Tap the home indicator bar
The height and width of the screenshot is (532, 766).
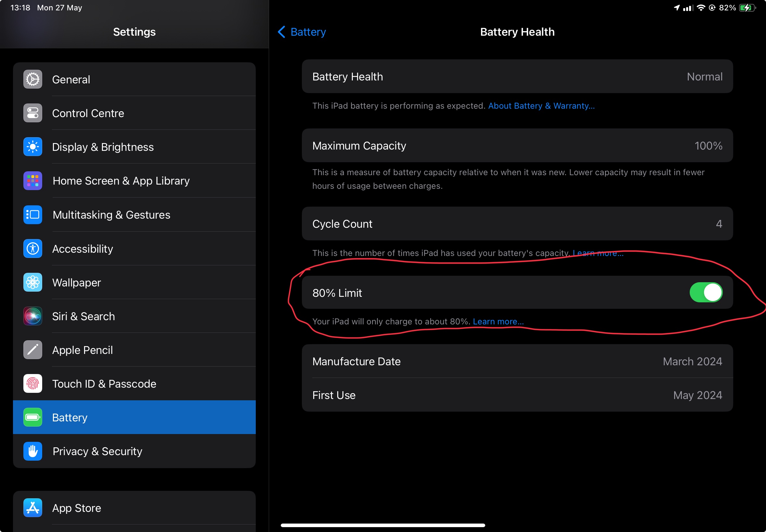tap(382, 525)
